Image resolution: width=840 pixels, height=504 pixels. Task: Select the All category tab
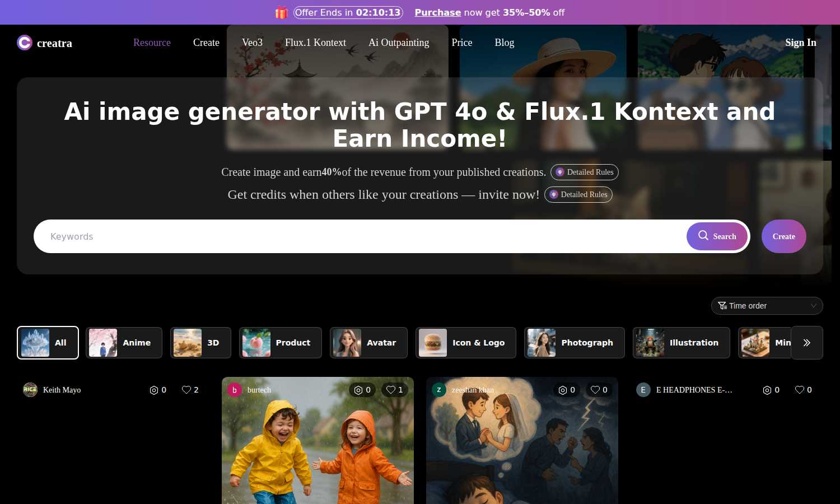[48, 343]
